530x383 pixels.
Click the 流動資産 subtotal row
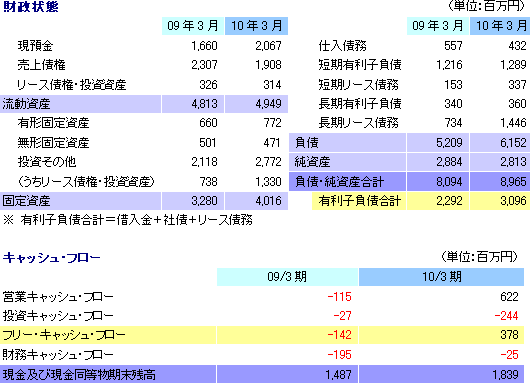click(144, 104)
